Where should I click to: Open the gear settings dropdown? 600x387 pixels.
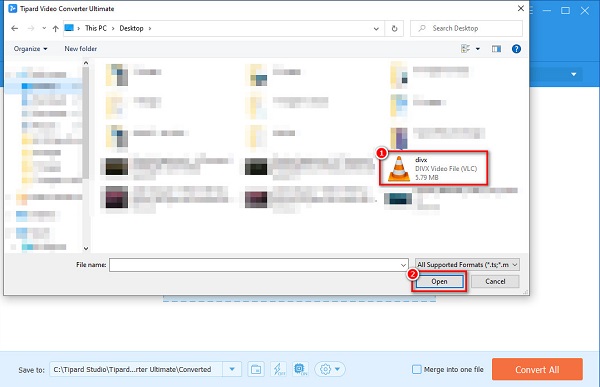click(330, 369)
